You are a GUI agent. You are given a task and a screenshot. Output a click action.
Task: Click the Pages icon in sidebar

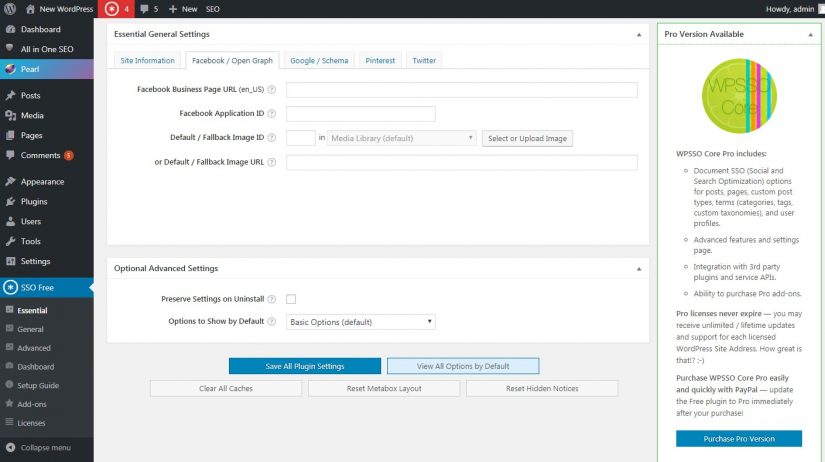(x=10, y=135)
